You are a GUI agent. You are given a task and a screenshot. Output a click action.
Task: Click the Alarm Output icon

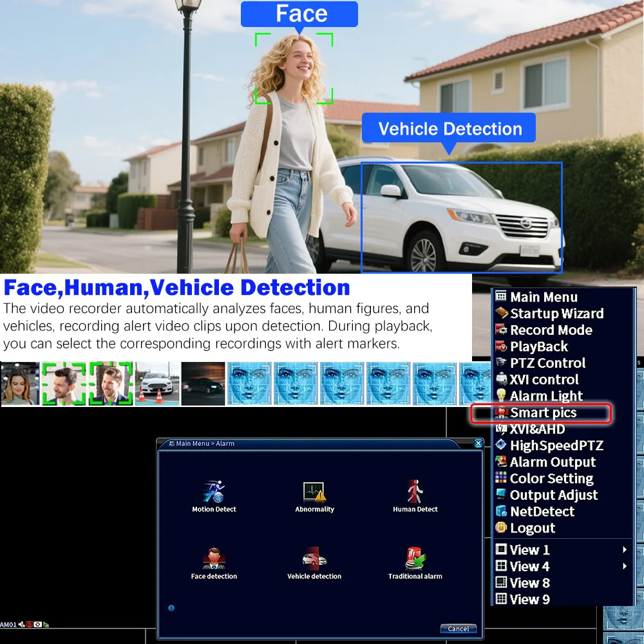click(501, 462)
